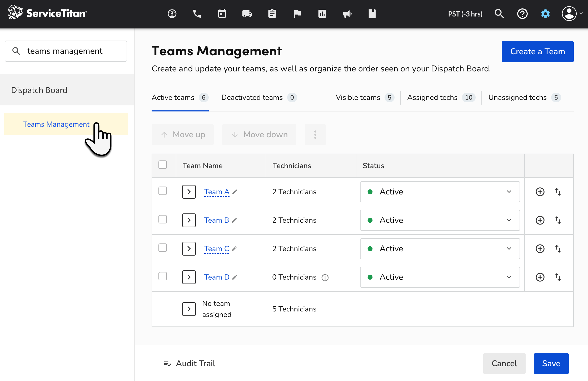
Task: Click the kebab menu beside Move down
Action: (x=315, y=134)
